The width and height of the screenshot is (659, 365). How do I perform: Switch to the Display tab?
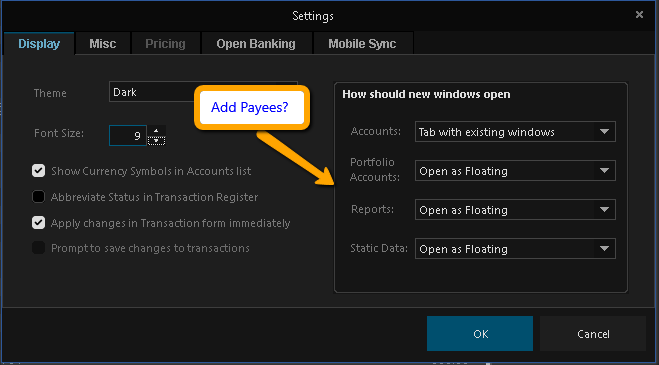39,44
